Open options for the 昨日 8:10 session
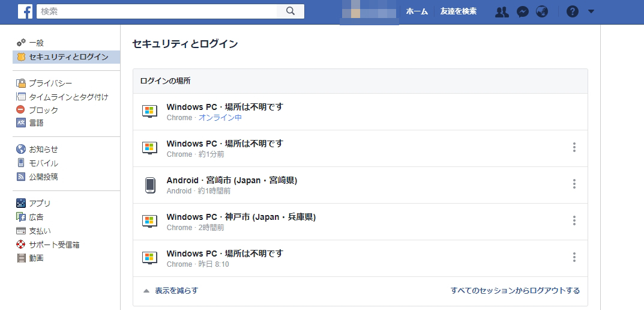Screen dimensions: 644x310 click(x=574, y=258)
